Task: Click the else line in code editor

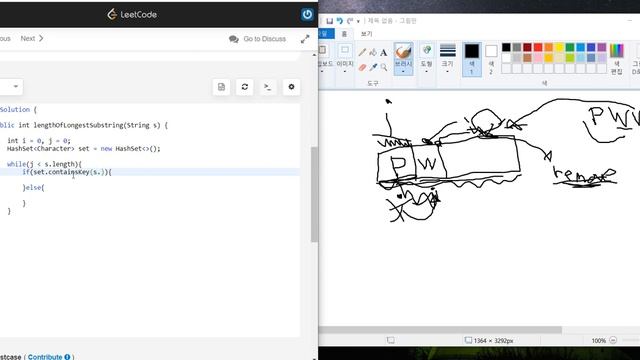Action: pyautogui.click(x=33, y=187)
